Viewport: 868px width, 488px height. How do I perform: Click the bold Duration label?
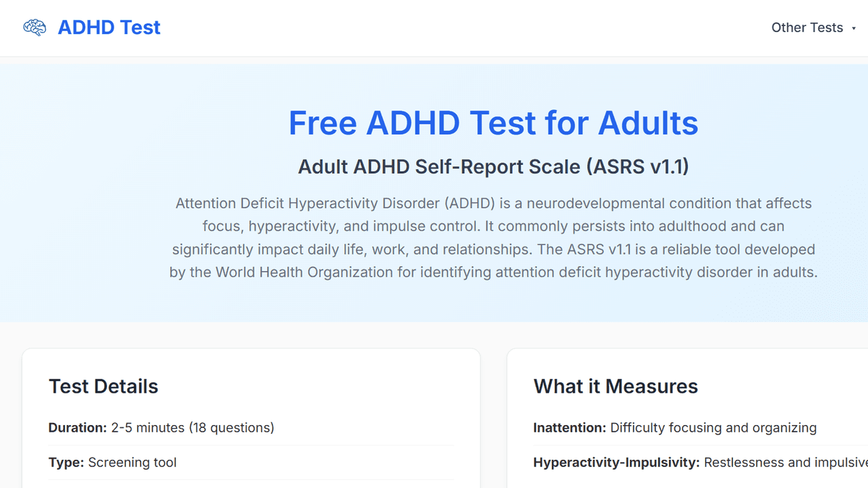click(77, 428)
